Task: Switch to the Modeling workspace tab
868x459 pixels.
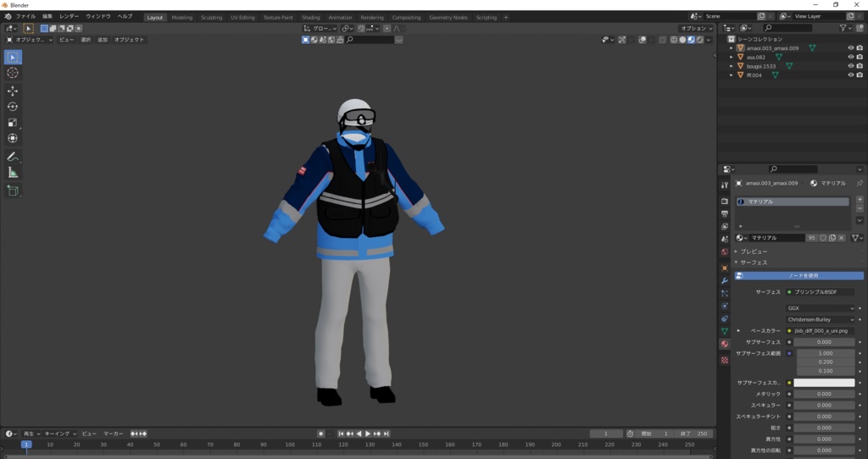Action: [x=182, y=17]
